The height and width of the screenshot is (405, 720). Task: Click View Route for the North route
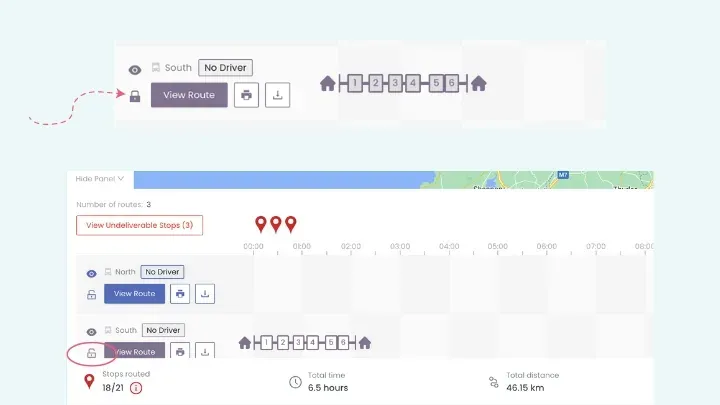(x=134, y=294)
